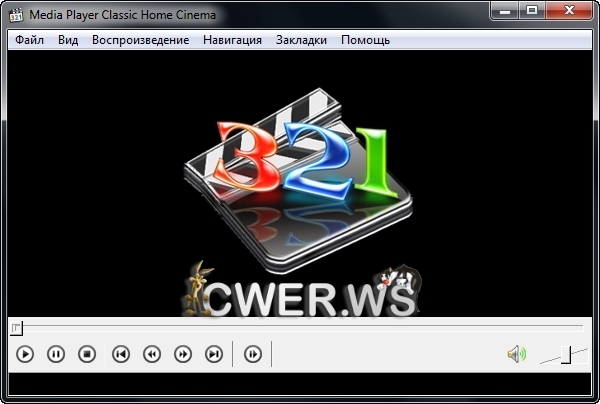Viewport: 600px width, 404px height.
Task: Skip to the next file
Action: click(x=214, y=354)
